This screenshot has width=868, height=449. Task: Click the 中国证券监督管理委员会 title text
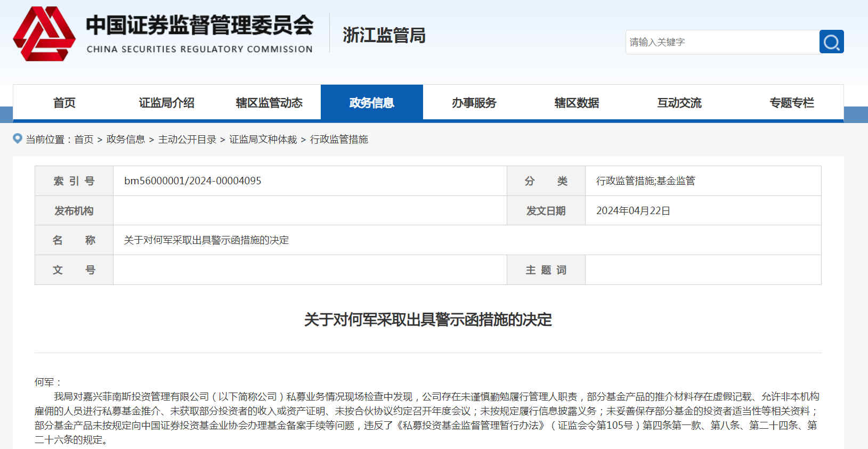(x=200, y=26)
